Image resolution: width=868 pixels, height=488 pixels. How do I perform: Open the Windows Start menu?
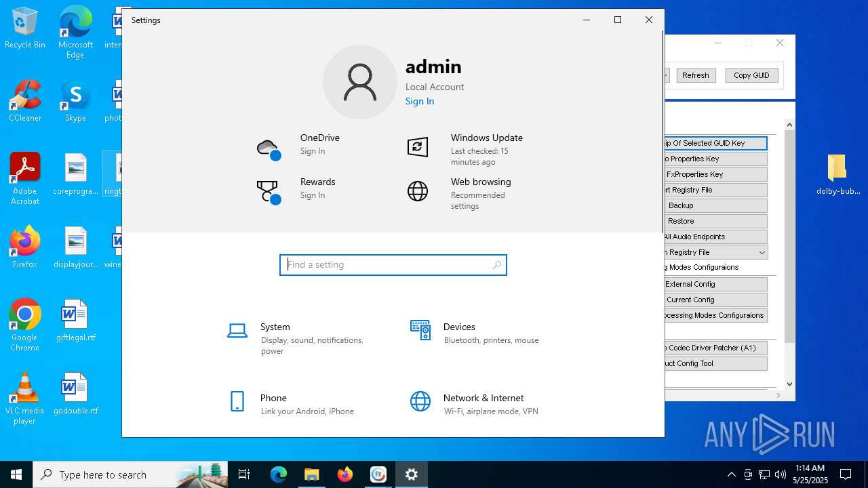click(x=16, y=474)
